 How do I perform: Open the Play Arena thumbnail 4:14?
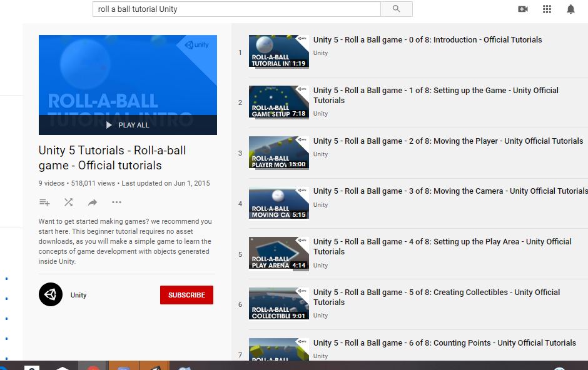coord(278,254)
